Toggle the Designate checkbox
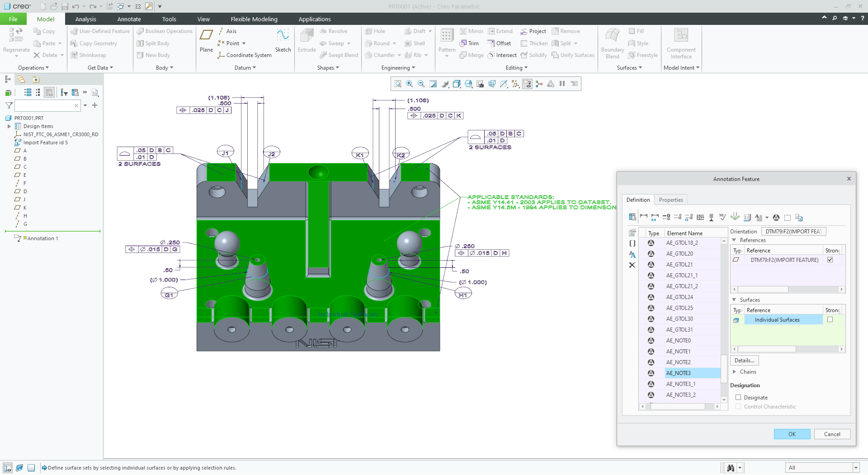Image resolution: width=868 pixels, height=475 pixels. click(738, 398)
